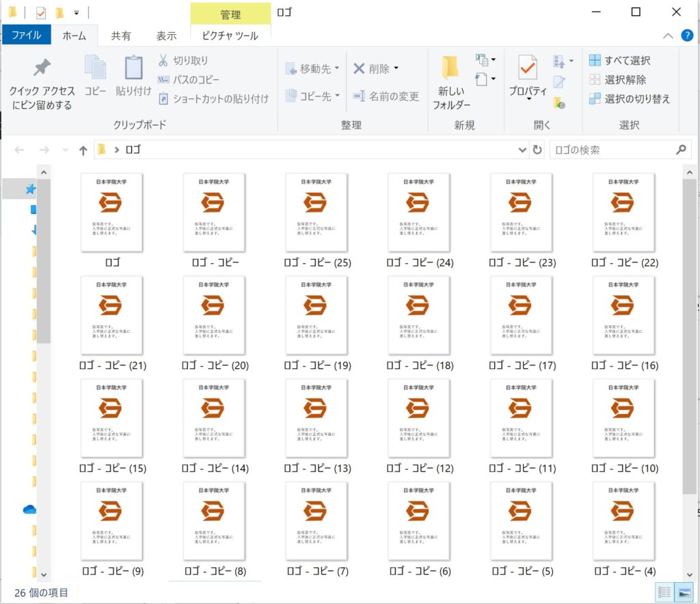This screenshot has height=604, width=700.
Task: Click file name ロゴ - コピー (9)
Action: 113,571
